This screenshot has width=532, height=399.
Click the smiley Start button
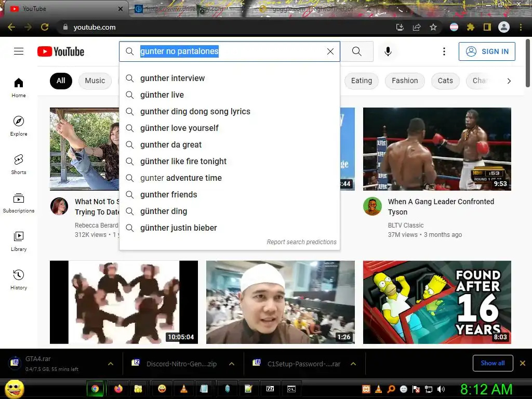(14, 389)
